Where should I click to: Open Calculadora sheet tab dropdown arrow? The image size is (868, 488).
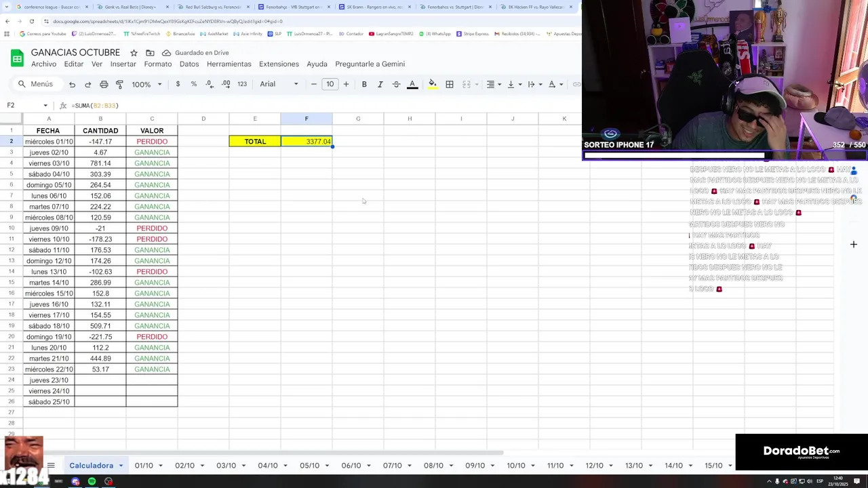(121, 466)
